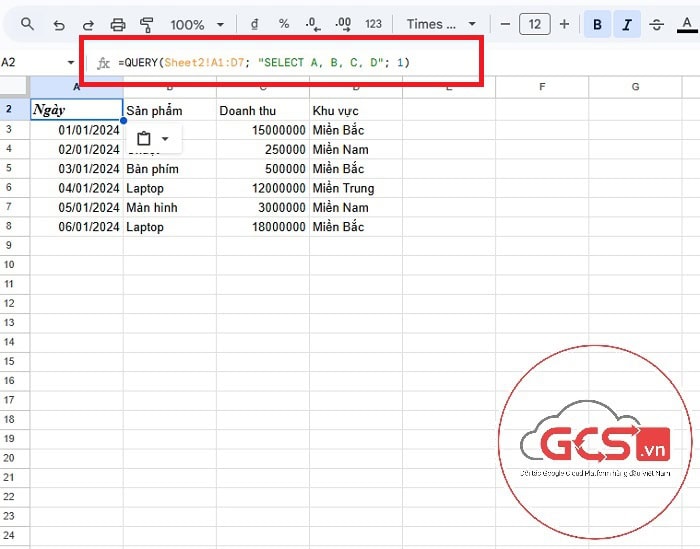Print the spreadsheet
Image resolution: width=700 pixels, height=549 pixels.
pyautogui.click(x=118, y=24)
